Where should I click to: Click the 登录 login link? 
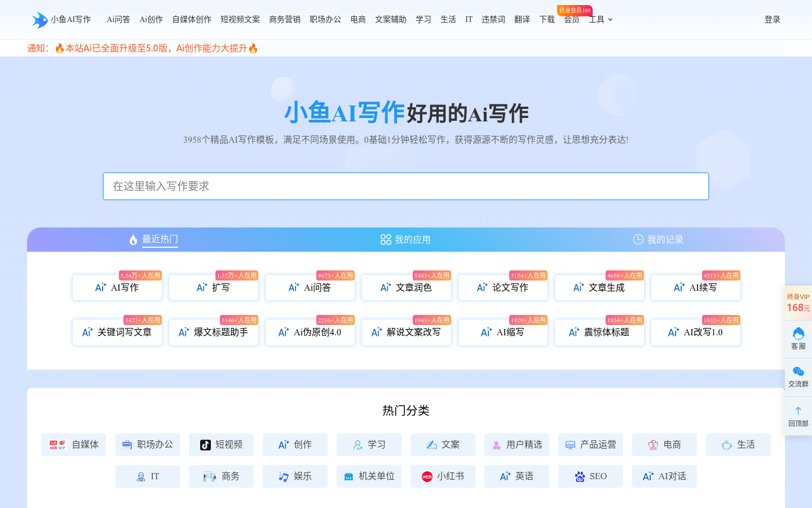click(772, 20)
